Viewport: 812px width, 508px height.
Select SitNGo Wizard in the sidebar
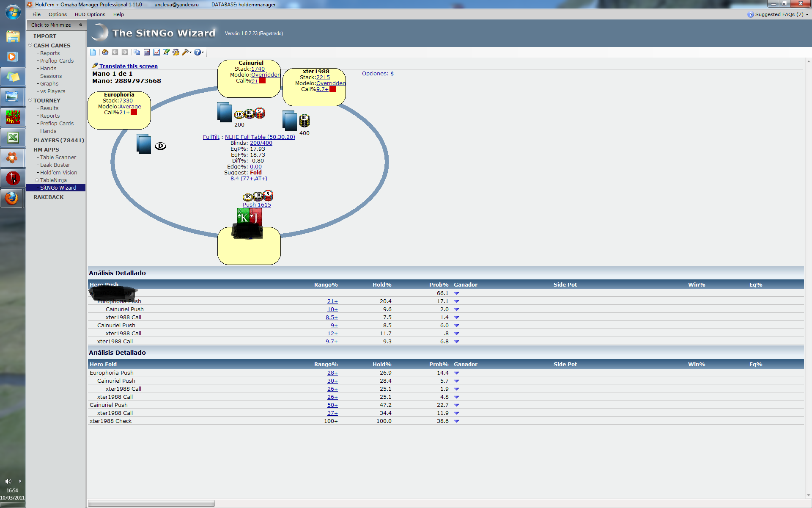(x=58, y=188)
